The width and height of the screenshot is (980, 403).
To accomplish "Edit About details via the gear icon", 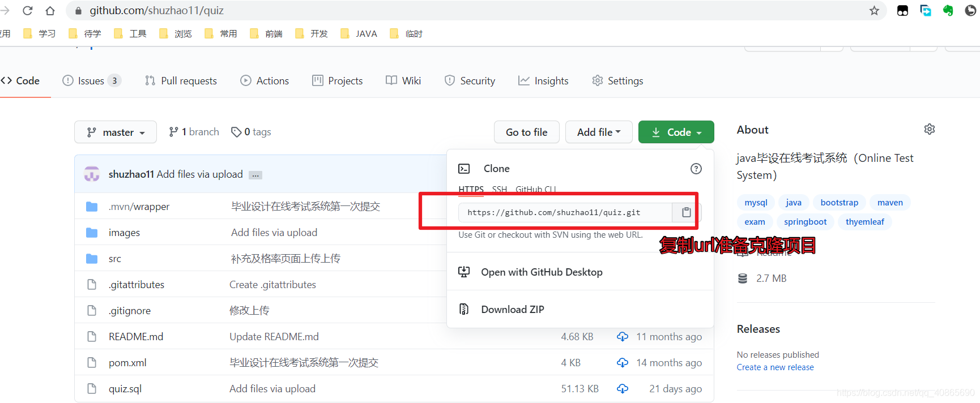I will (x=930, y=129).
